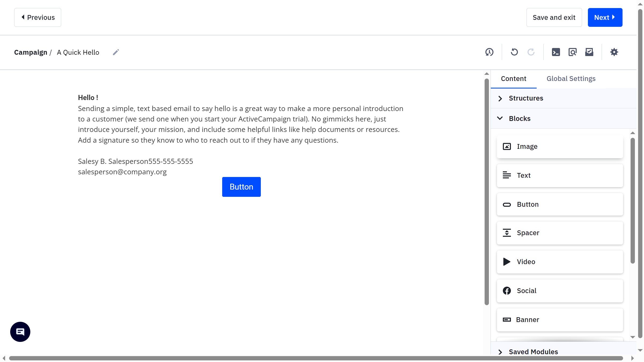The width and height of the screenshot is (644, 362).
Task: Switch to the Content tab
Action: coord(513,79)
